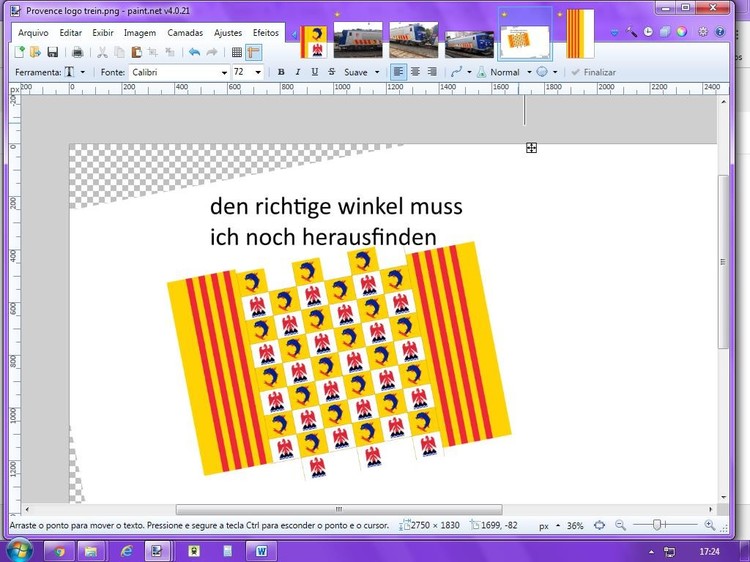Set text alignment to left

pyautogui.click(x=398, y=72)
